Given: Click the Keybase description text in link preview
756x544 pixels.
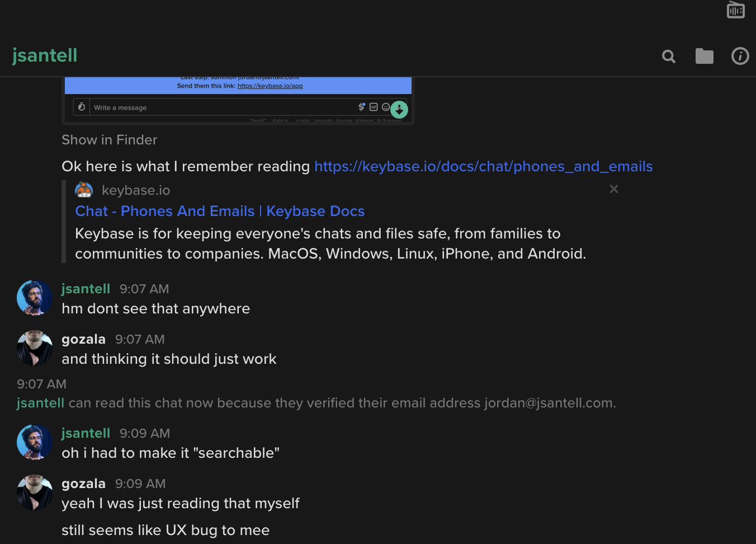Looking at the screenshot, I should coord(330,243).
